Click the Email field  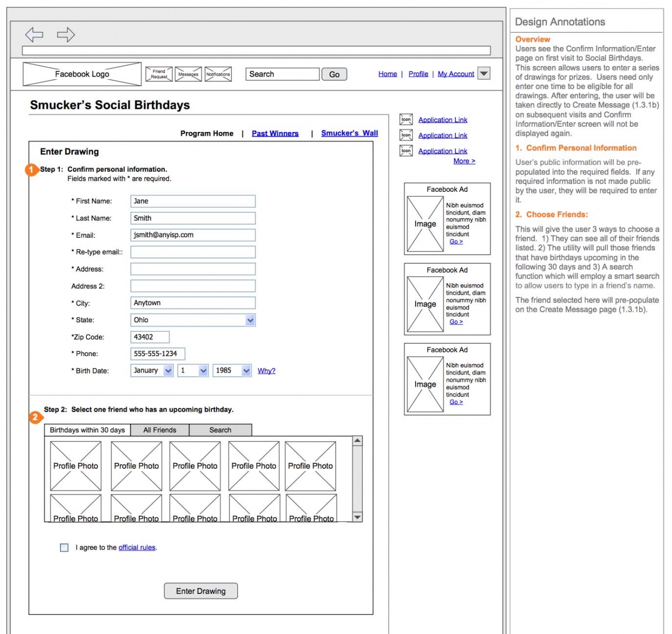(x=193, y=235)
